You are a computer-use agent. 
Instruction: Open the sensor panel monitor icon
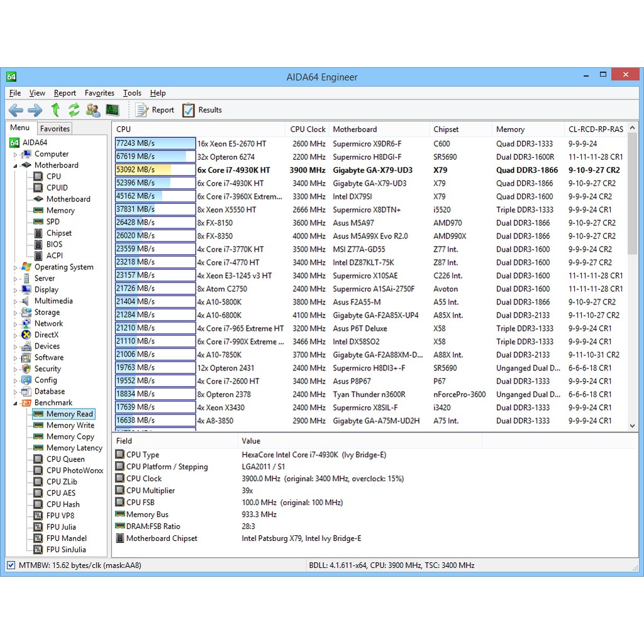coord(113,110)
